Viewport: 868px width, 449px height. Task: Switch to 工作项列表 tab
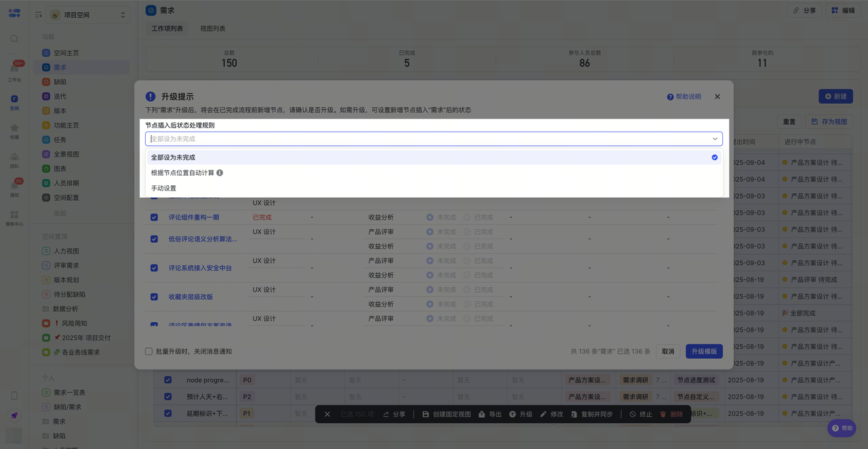point(167,28)
